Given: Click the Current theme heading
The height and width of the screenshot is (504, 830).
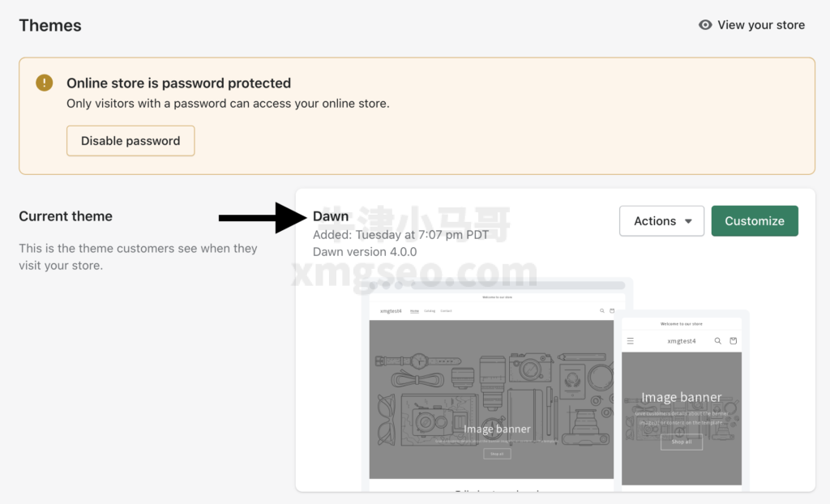Looking at the screenshot, I should click(66, 216).
